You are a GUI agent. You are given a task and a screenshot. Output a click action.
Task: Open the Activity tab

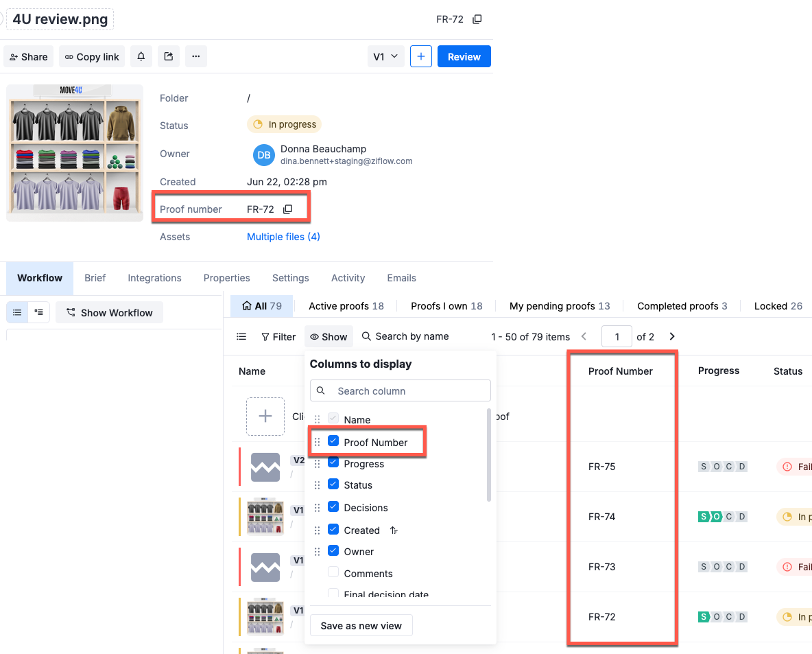click(348, 279)
